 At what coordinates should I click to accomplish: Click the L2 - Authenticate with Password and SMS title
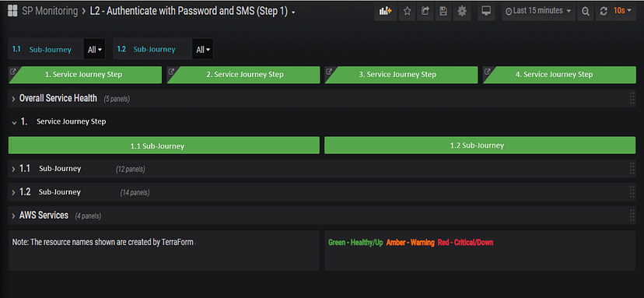coord(189,12)
